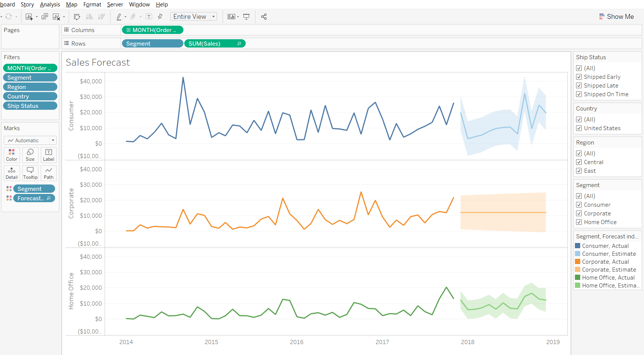Toggle the Central region checkbox
Viewport: 644px width, 355px height.
(x=579, y=162)
